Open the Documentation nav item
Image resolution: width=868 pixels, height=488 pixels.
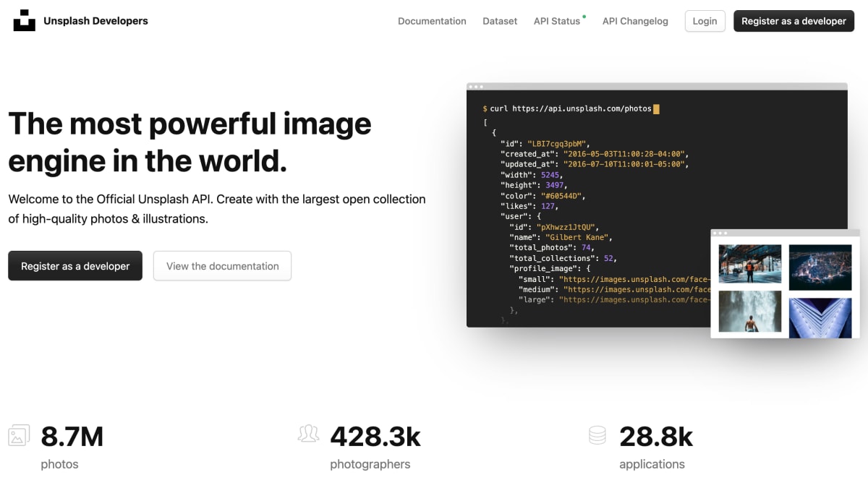point(432,21)
